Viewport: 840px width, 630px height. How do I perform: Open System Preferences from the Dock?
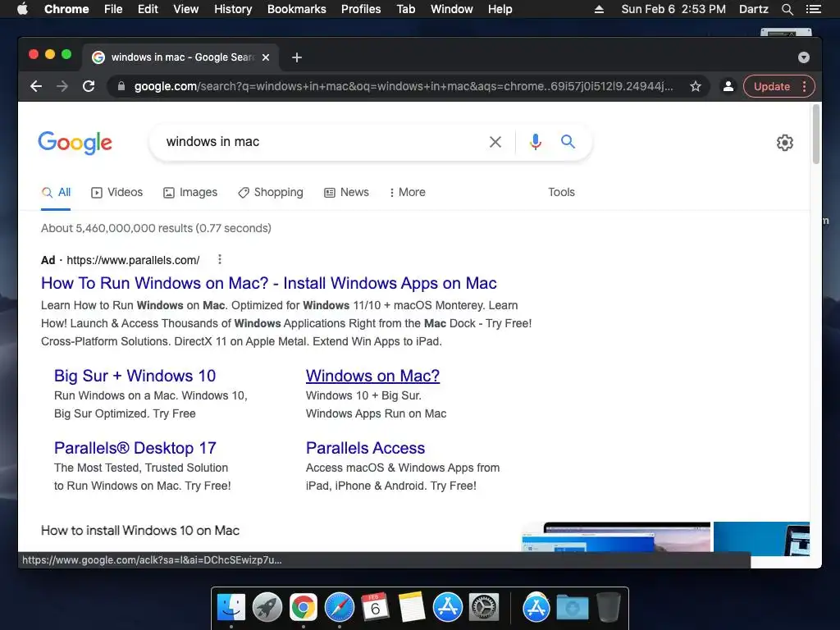(x=484, y=608)
